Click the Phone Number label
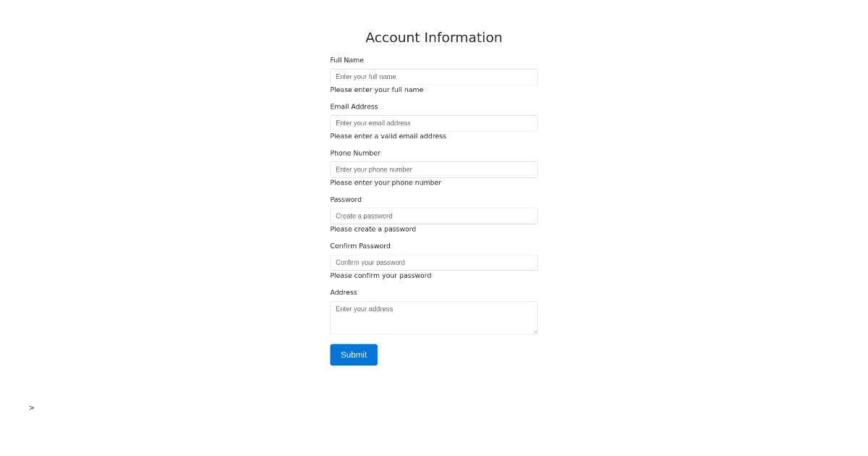 coord(355,153)
